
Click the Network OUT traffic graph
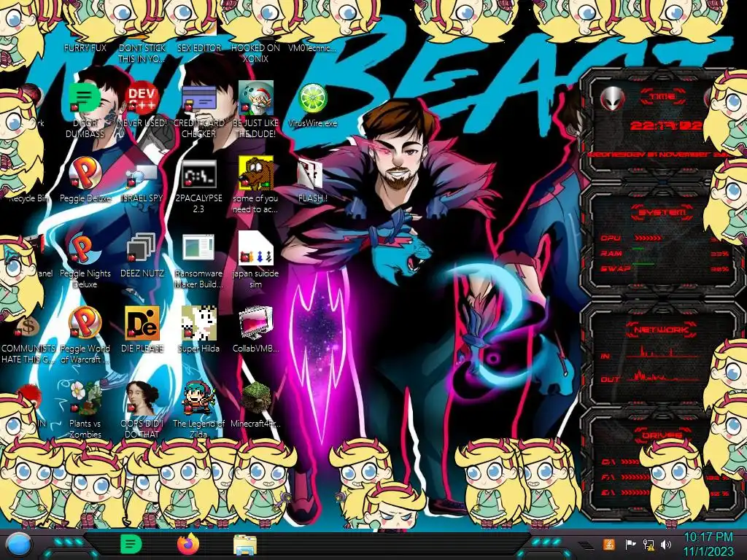tap(662, 376)
